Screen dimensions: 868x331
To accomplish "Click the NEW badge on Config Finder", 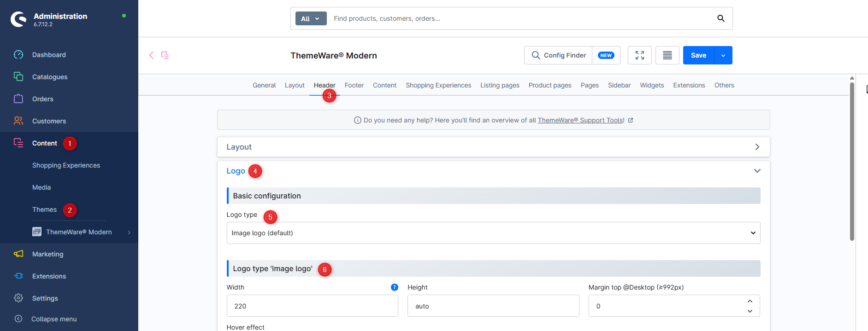I will [606, 55].
